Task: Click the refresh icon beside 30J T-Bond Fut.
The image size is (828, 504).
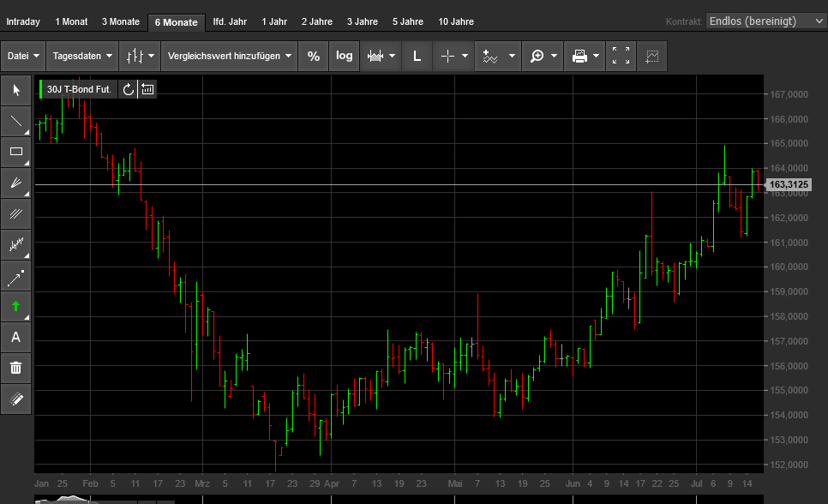Action: pos(129,89)
